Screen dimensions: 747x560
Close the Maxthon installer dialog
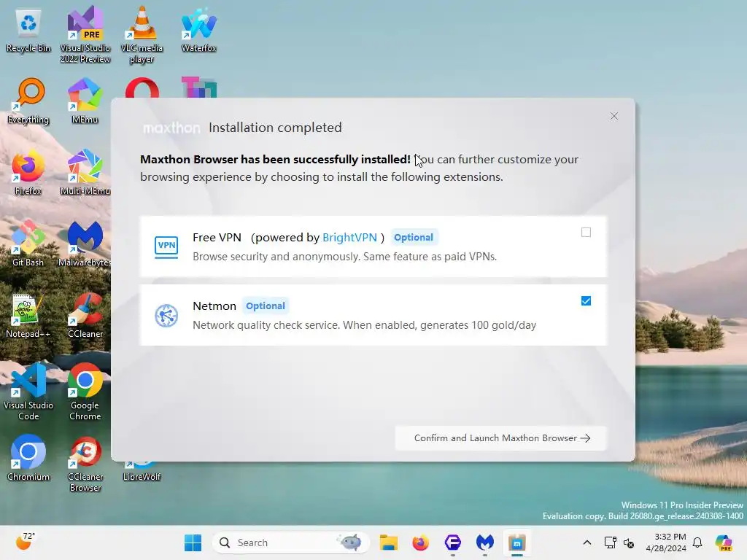pyautogui.click(x=614, y=116)
